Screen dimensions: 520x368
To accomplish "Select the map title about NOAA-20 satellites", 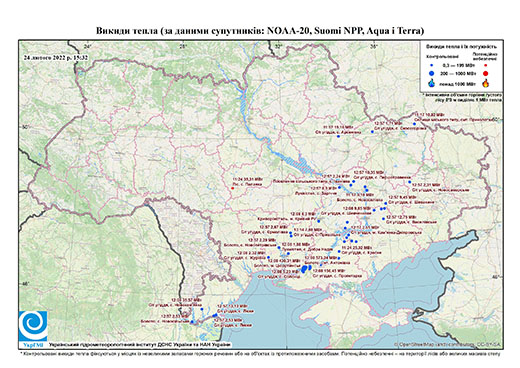I will tap(260, 31).
